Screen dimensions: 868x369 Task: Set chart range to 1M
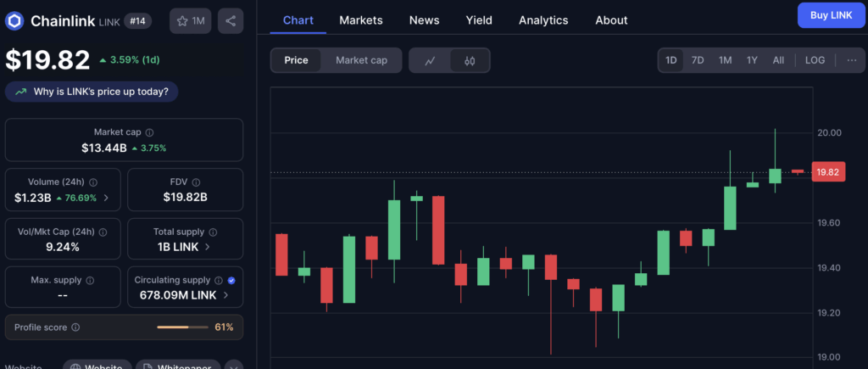pyautogui.click(x=726, y=60)
